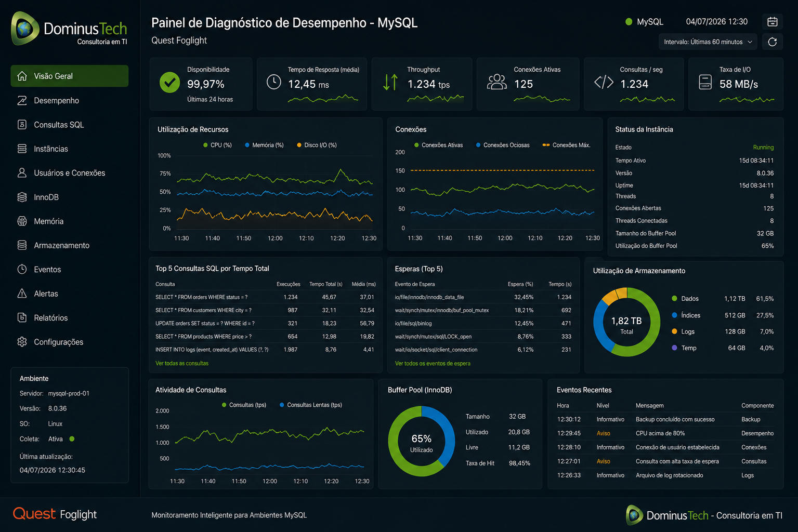Click the Arquivo de log rotacionado event
The image size is (798, 532).
click(665, 475)
